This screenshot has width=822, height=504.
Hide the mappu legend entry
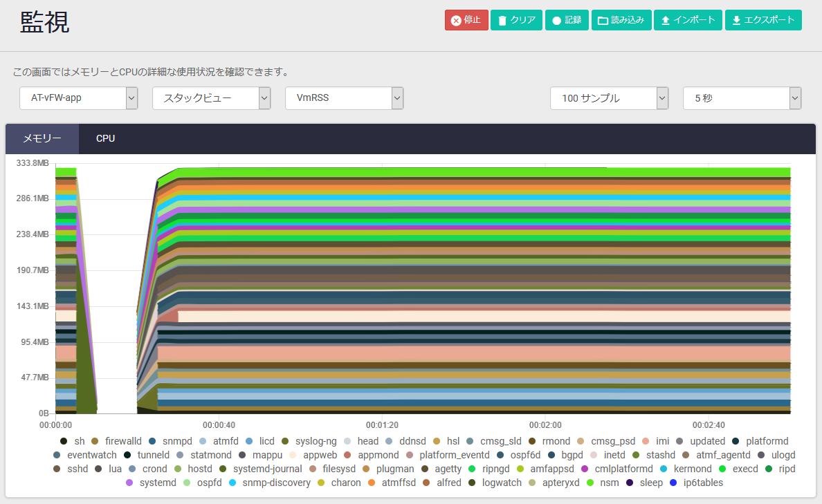(x=261, y=455)
